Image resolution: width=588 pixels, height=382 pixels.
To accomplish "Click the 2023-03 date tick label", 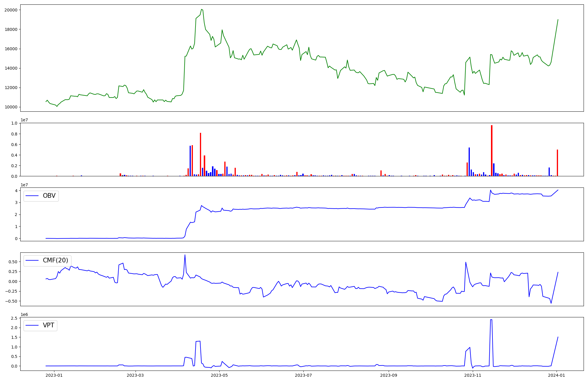I will [136, 375].
